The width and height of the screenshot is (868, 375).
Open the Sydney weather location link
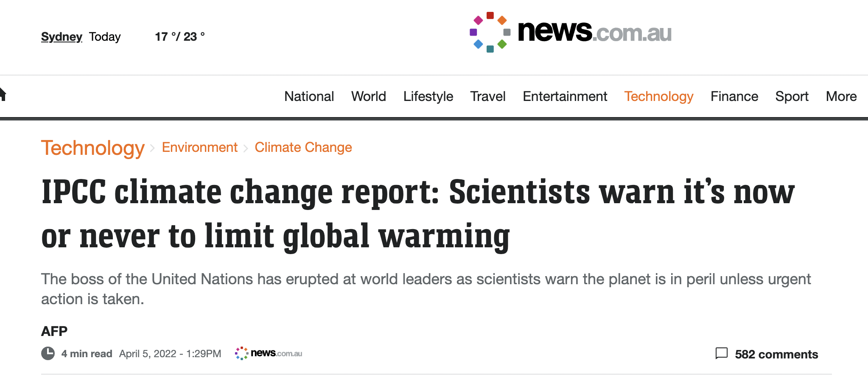coord(62,36)
